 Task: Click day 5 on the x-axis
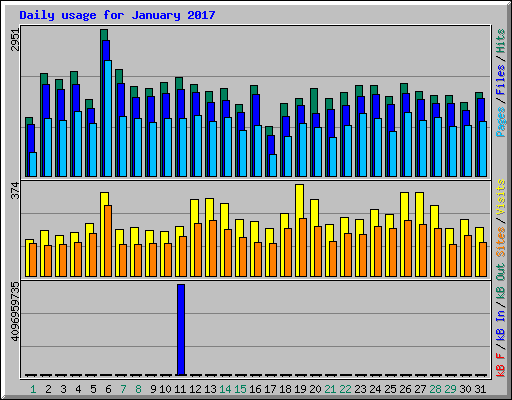tap(93, 389)
